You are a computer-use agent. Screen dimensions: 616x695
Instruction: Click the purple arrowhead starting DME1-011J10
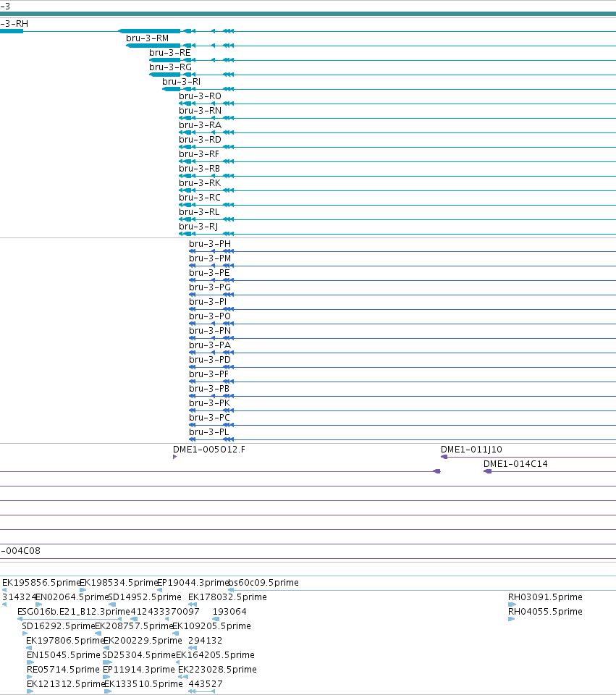point(444,457)
